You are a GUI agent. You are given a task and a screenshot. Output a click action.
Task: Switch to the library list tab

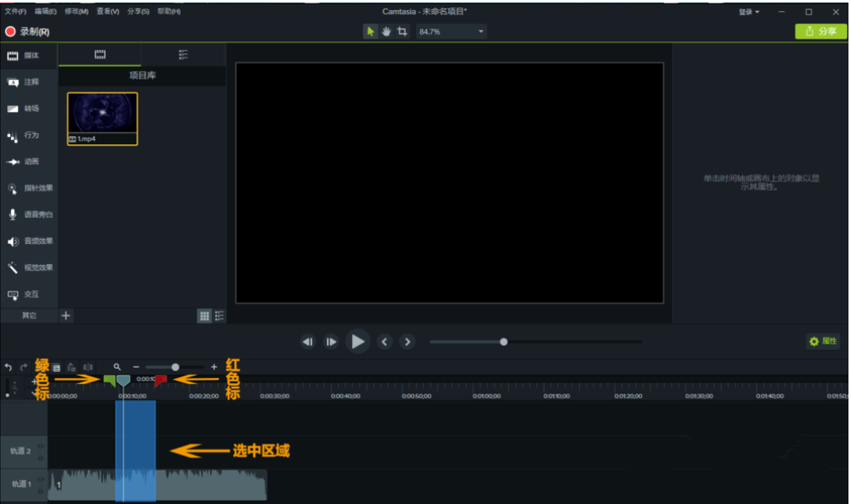183,55
